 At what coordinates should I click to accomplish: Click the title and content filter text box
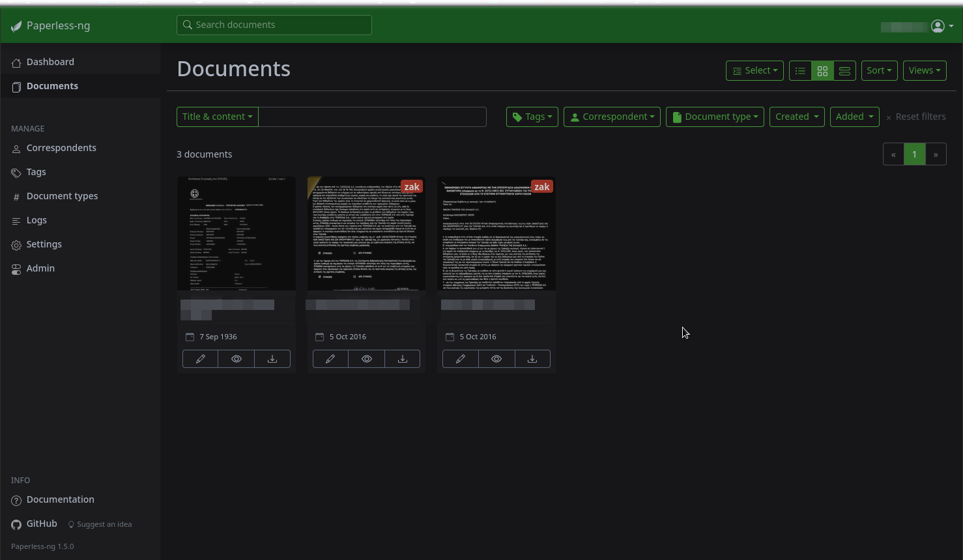pyautogui.click(x=373, y=117)
